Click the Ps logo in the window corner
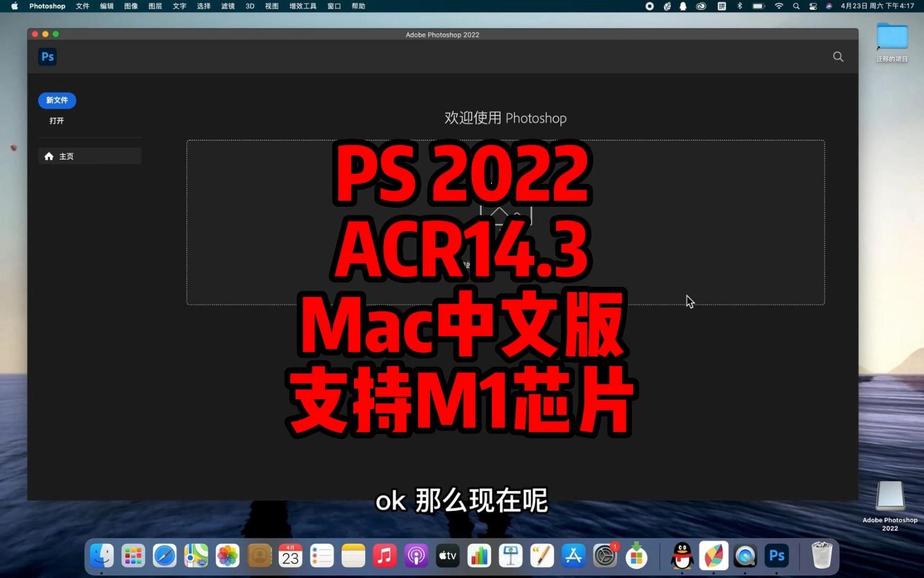924x578 pixels. [47, 56]
